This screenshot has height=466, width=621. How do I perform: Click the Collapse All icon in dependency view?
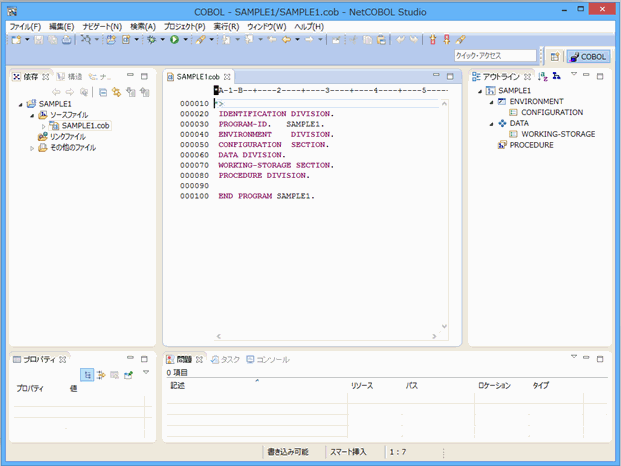103,93
